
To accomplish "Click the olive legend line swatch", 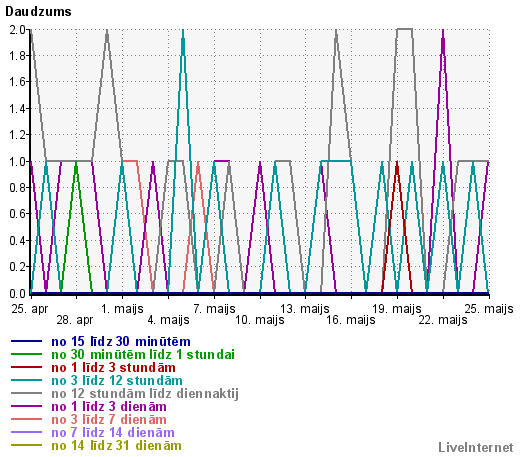I will pos(26,445).
